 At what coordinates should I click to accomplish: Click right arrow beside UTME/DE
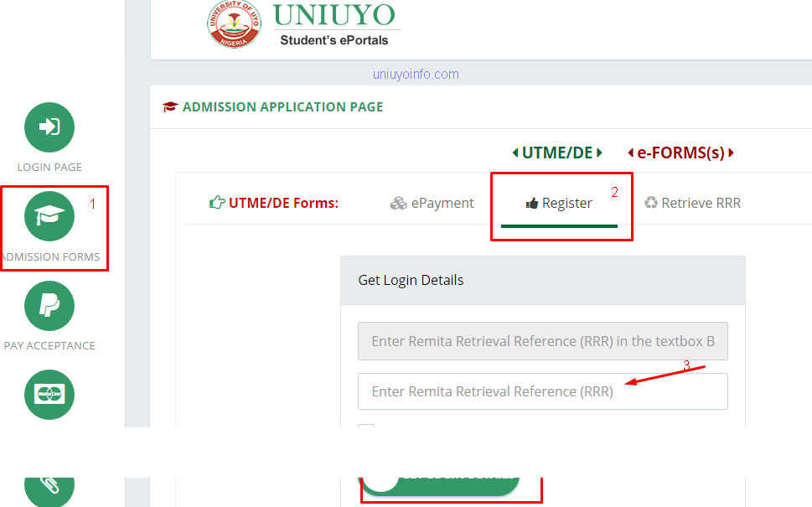(599, 153)
